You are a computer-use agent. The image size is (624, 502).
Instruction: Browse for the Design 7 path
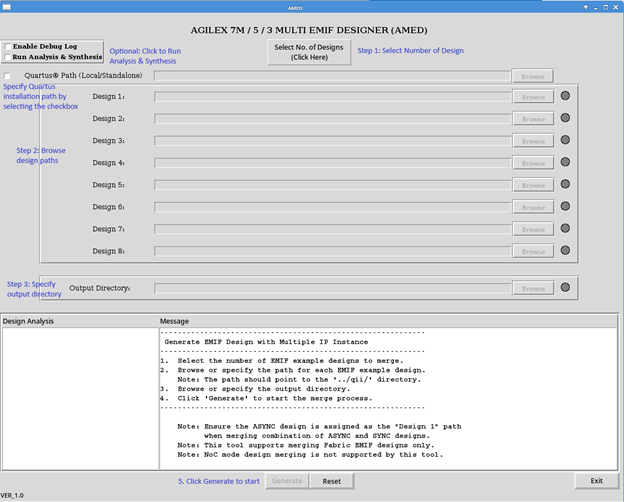click(x=533, y=229)
